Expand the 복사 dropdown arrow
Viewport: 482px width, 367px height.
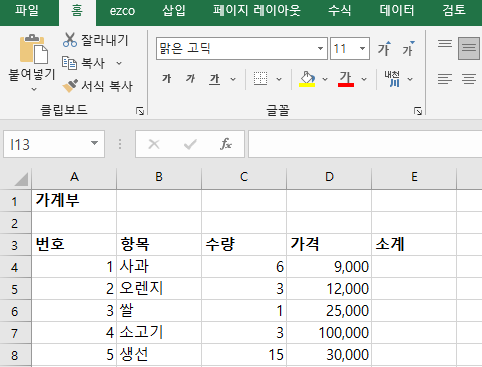[x=119, y=63]
